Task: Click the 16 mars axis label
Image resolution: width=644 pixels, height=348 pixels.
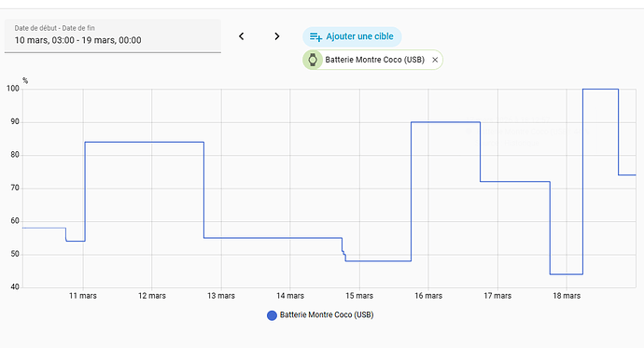Action: 428,296
